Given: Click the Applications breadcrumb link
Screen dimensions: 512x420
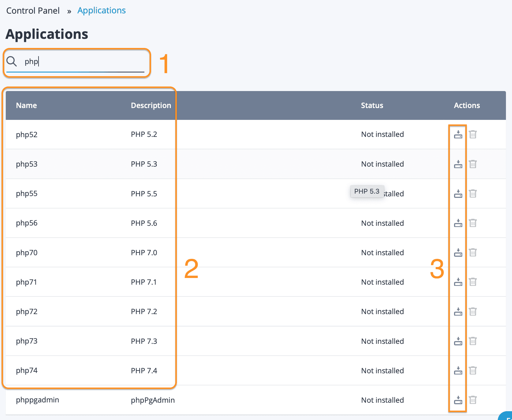Looking at the screenshot, I should (x=101, y=11).
